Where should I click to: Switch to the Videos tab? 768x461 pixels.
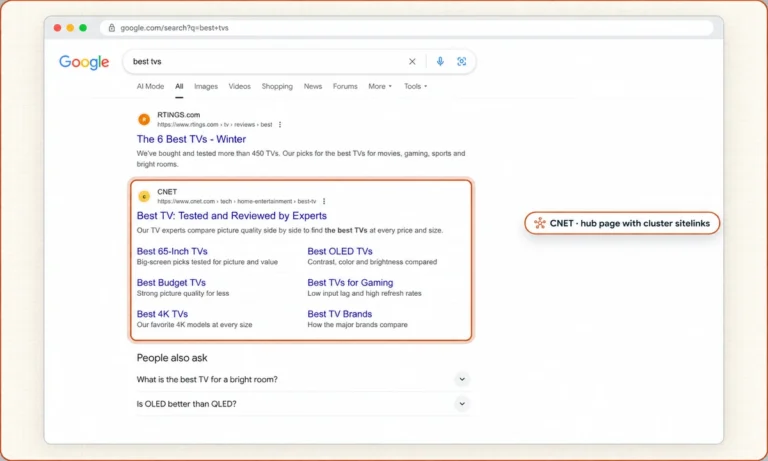tap(240, 86)
